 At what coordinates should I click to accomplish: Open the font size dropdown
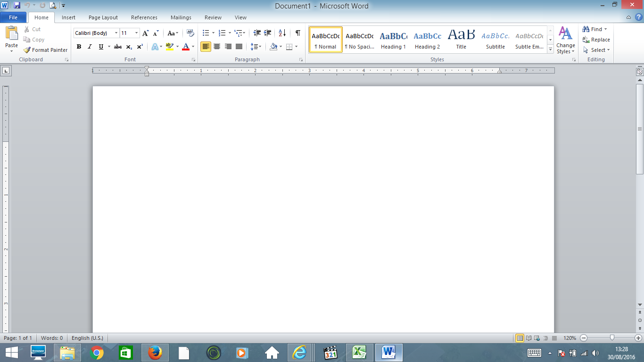pyautogui.click(x=135, y=33)
